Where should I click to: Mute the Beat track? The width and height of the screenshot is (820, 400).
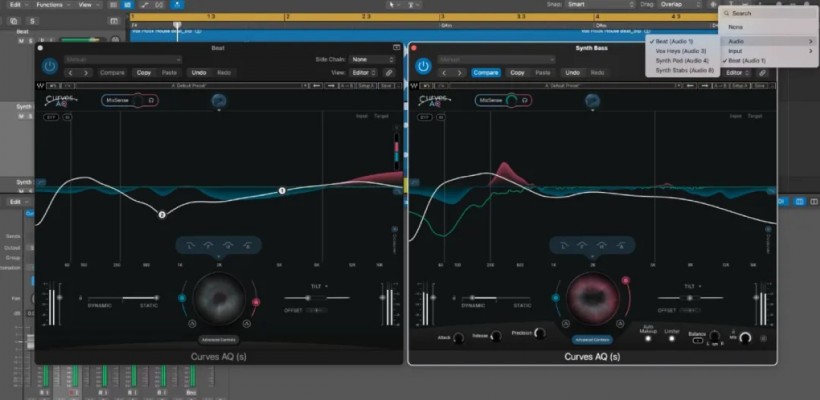click(x=21, y=40)
